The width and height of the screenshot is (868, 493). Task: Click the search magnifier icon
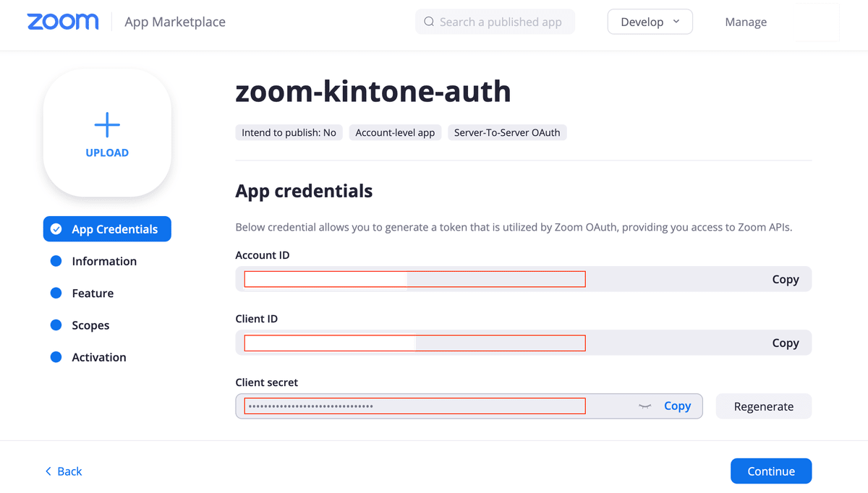(429, 22)
